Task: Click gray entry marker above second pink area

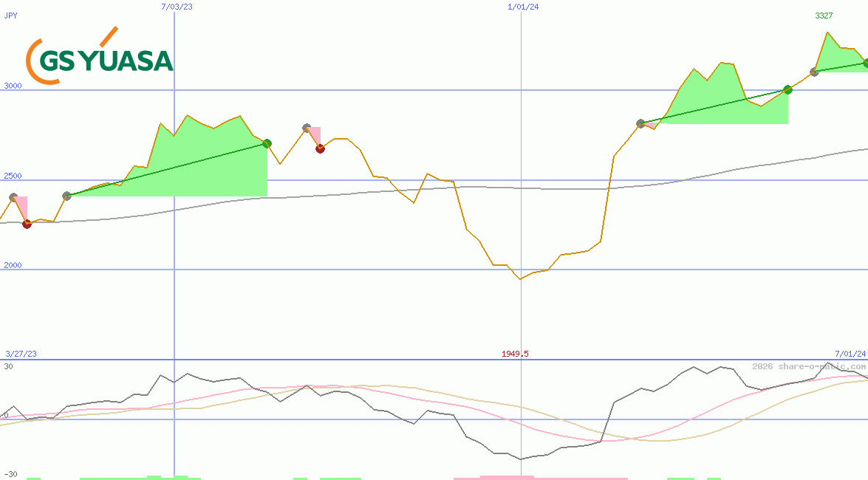Action: coord(307,128)
